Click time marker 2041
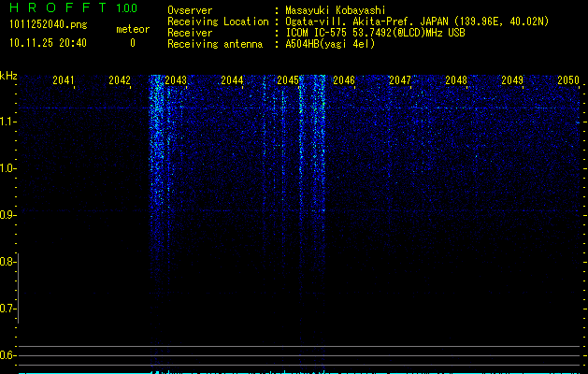The width and height of the screenshot is (588, 374). 63,80
